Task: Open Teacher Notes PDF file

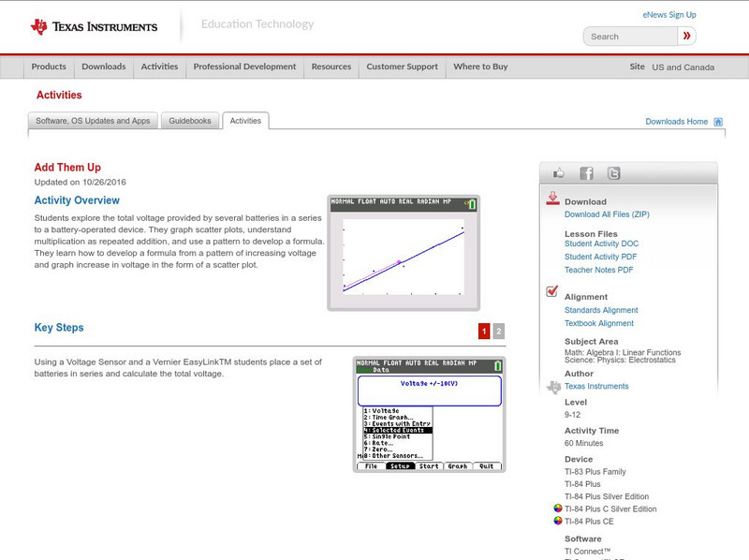Action: click(x=598, y=270)
